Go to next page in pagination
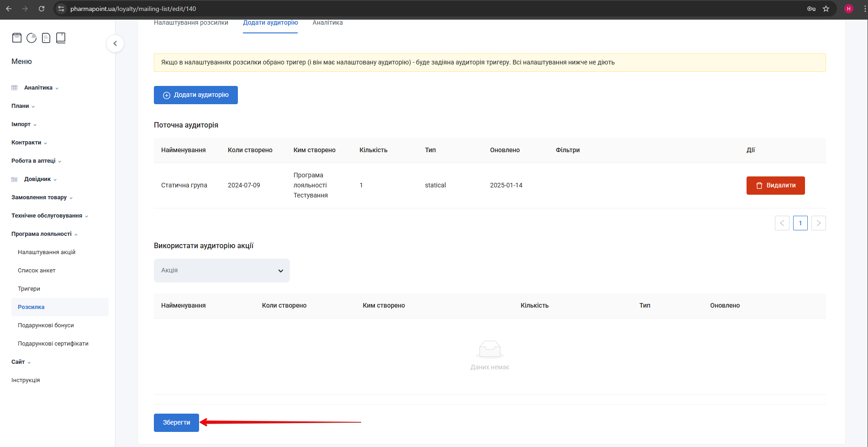868x447 pixels. [x=819, y=223]
